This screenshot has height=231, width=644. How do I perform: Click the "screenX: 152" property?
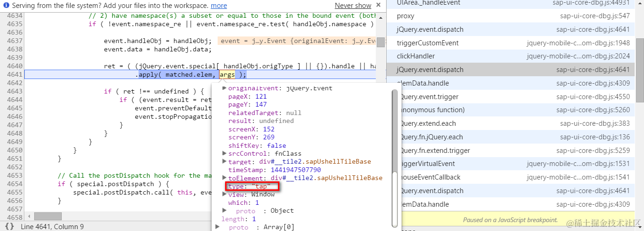pyautogui.click(x=251, y=129)
